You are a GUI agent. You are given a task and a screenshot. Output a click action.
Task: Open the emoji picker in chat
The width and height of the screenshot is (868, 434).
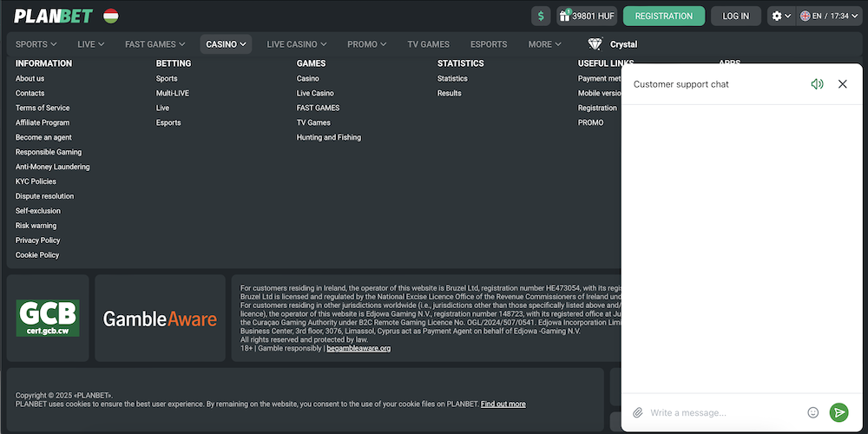coord(813,412)
